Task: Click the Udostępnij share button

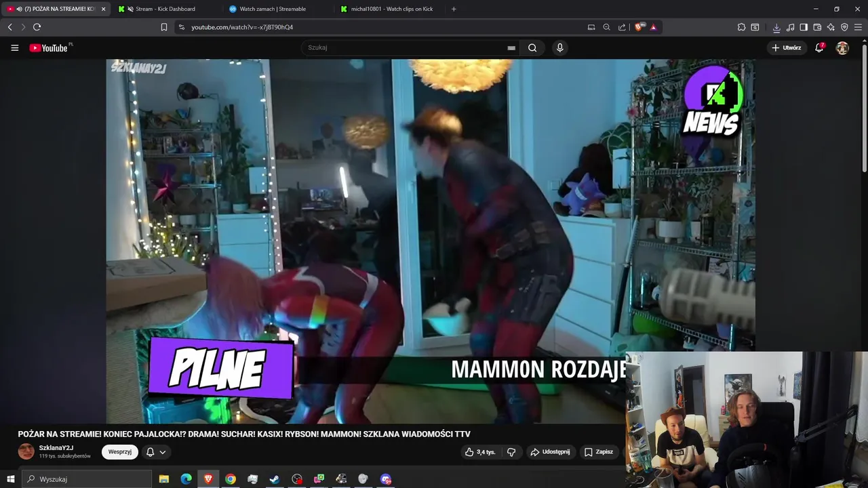Action: tap(550, 452)
